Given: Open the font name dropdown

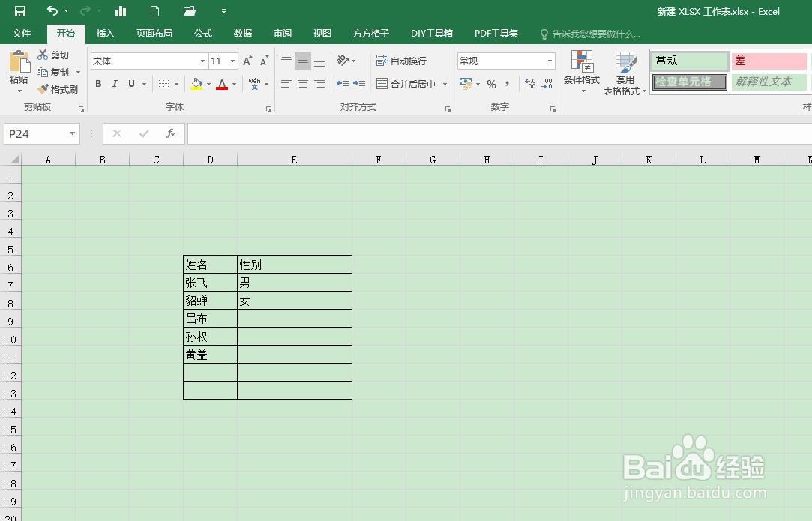Looking at the screenshot, I should tap(202, 61).
